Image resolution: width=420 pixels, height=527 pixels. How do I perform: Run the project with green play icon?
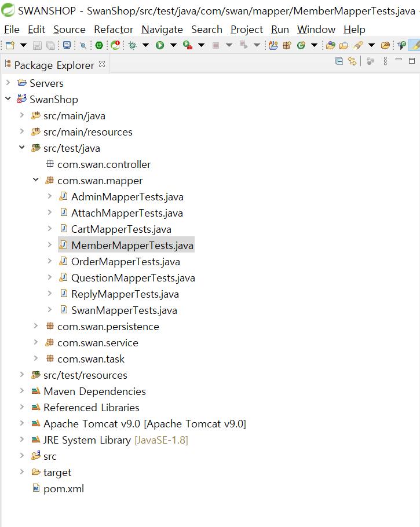[x=160, y=45]
